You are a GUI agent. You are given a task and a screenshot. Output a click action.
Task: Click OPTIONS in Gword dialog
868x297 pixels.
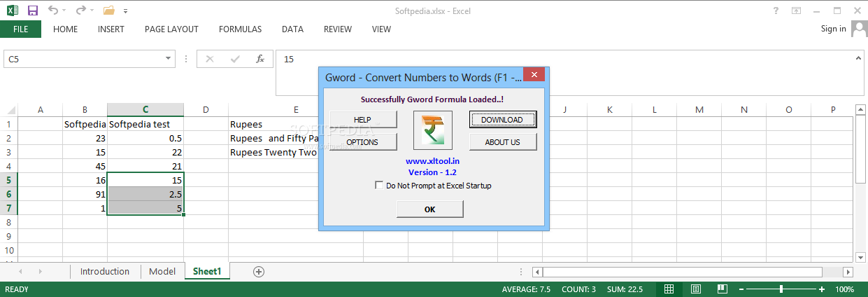363,142
